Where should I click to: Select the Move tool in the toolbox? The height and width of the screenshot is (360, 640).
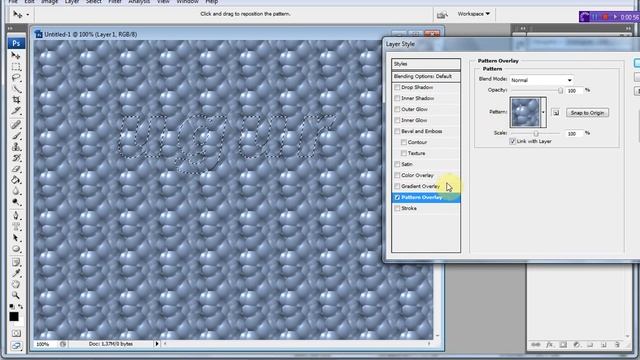[x=16, y=55]
